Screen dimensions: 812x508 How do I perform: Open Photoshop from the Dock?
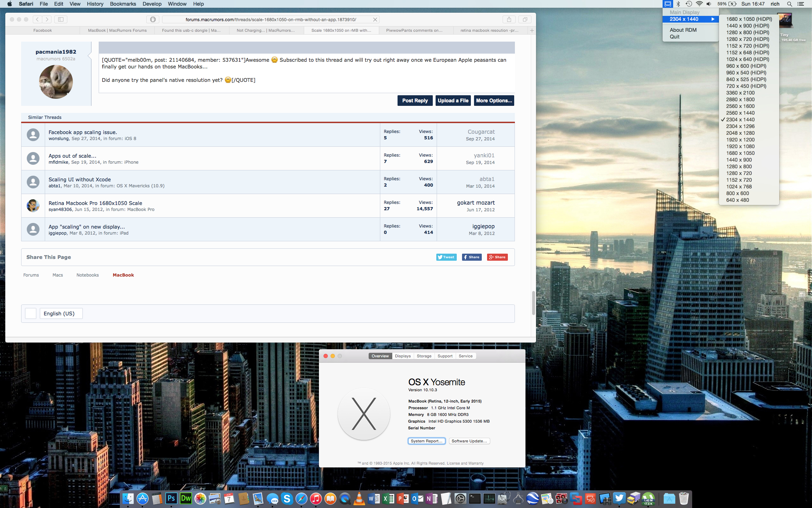coord(171,498)
